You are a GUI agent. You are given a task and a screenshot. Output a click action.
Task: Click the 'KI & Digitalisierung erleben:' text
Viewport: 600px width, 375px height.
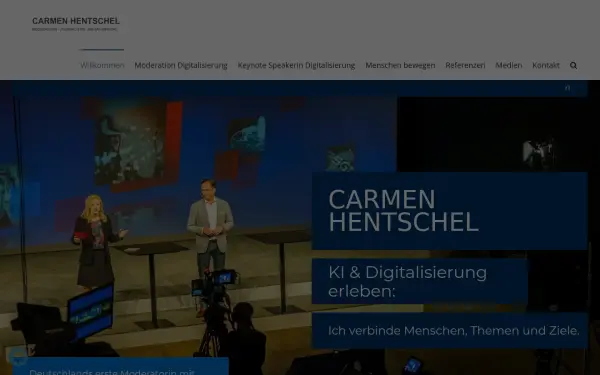(408, 282)
